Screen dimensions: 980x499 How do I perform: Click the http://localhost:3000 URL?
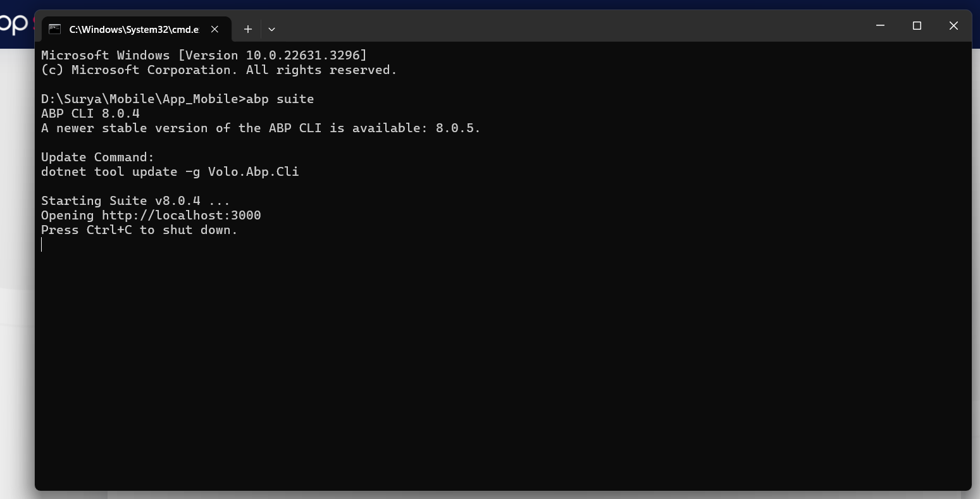coord(181,215)
